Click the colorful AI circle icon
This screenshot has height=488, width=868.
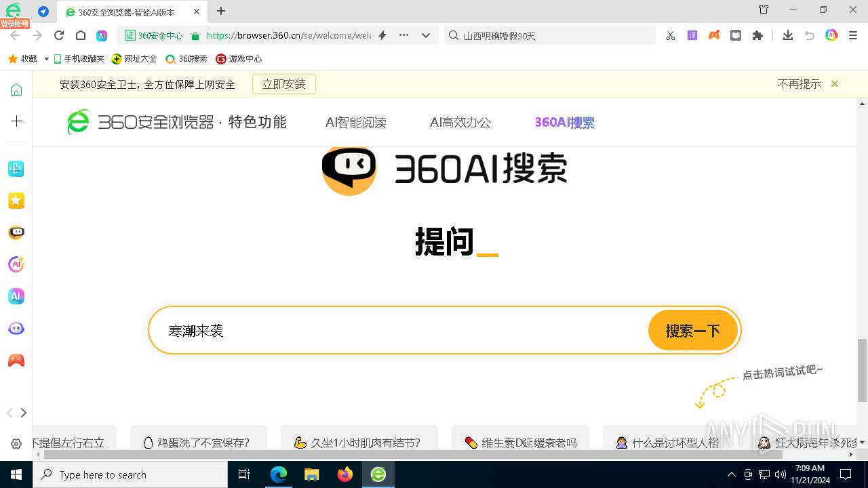(831, 36)
